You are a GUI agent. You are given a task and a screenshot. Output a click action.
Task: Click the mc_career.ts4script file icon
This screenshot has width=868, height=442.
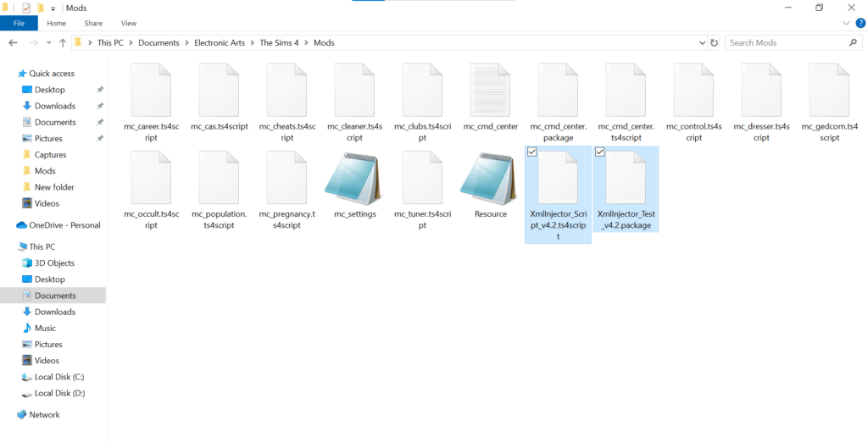pos(151,91)
